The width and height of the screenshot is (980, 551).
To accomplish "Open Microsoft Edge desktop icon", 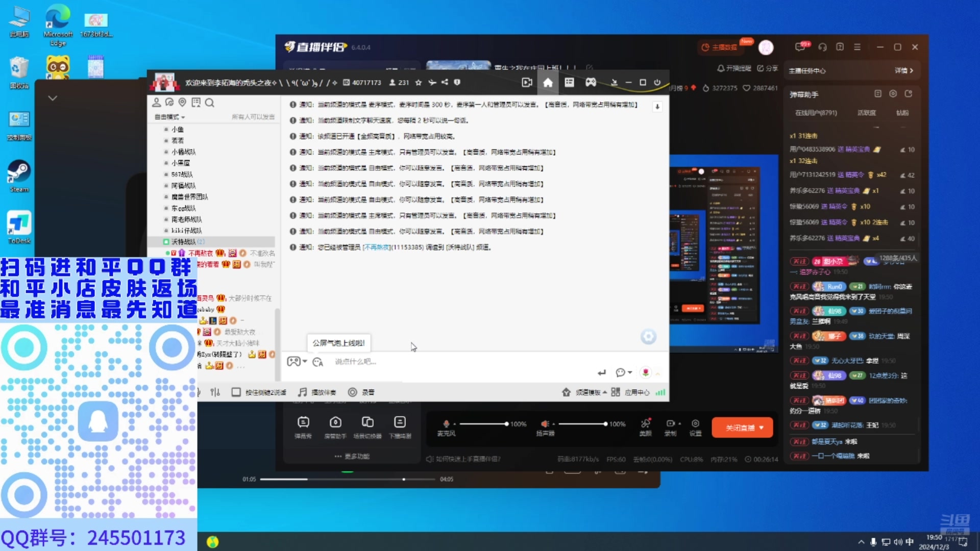I will [x=58, y=26].
